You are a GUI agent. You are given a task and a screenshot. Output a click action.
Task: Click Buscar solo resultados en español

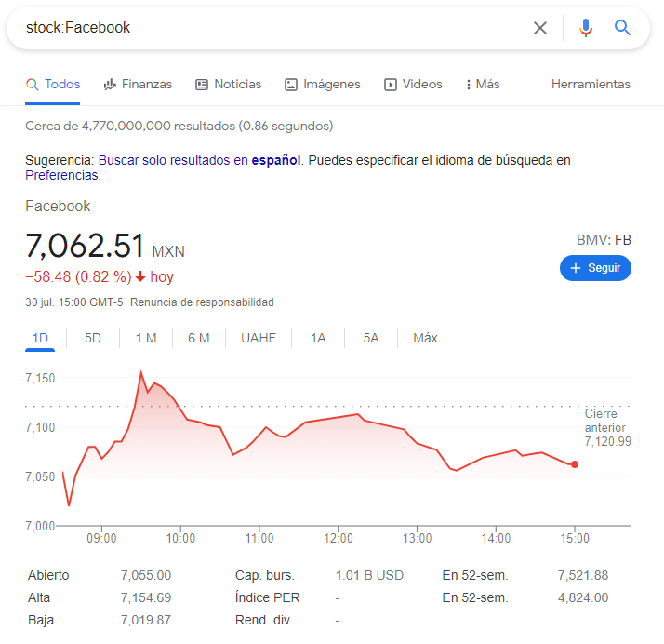point(199,161)
